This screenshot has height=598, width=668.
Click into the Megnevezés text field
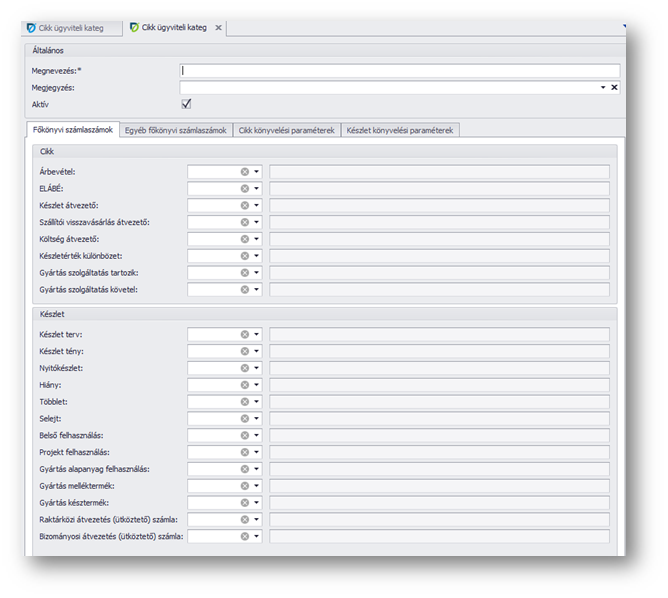(399, 71)
